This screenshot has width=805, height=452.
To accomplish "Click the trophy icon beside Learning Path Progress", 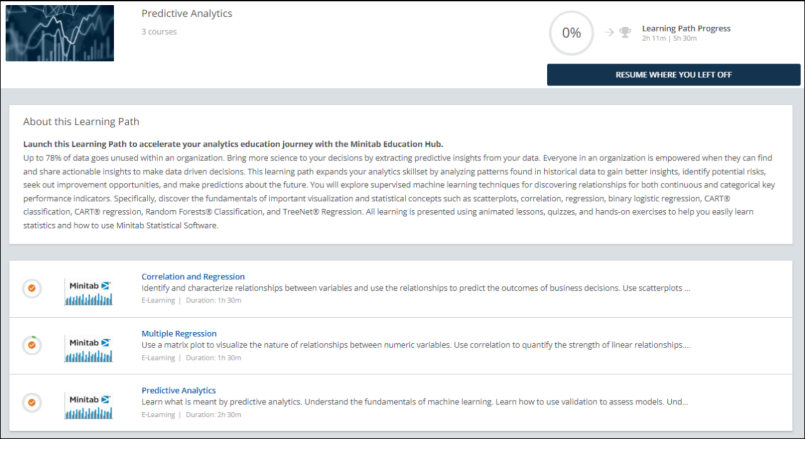I will pyautogui.click(x=625, y=32).
